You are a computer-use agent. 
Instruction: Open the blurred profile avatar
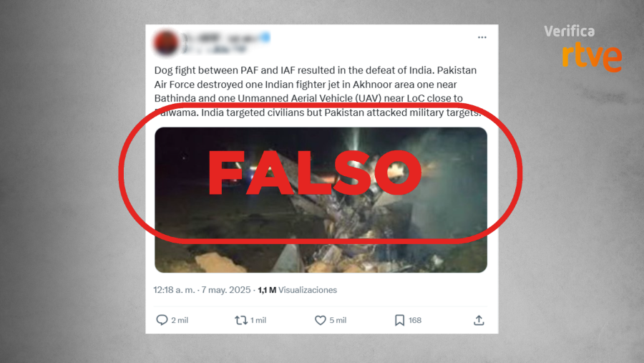166,42
